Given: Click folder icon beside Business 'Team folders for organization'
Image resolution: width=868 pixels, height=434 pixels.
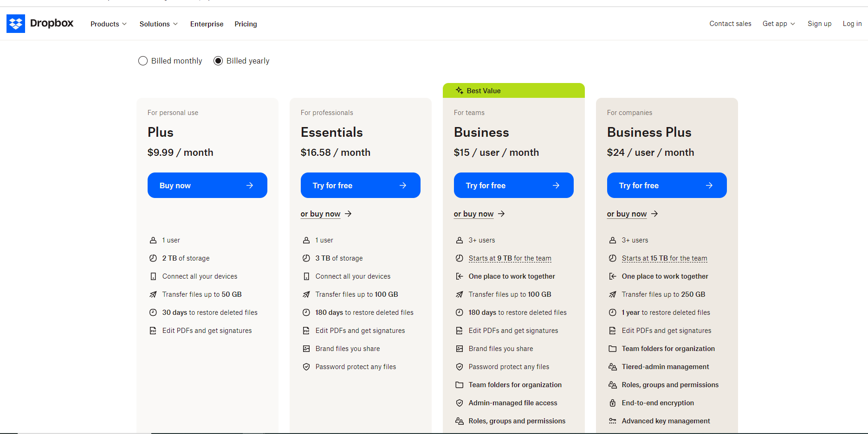Looking at the screenshot, I should (x=460, y=385).
